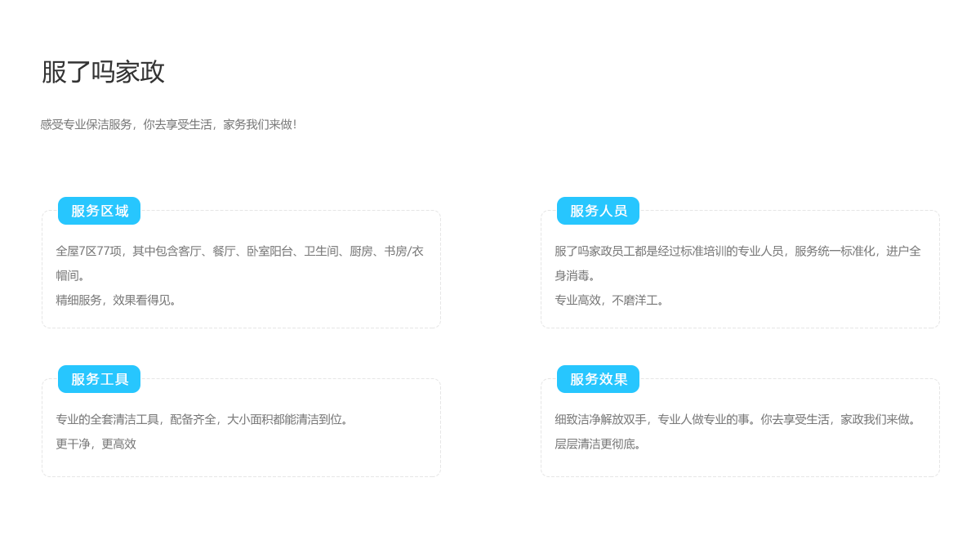
Task: Click the phrase 服务统一标准化
Action: pos(834,251)
